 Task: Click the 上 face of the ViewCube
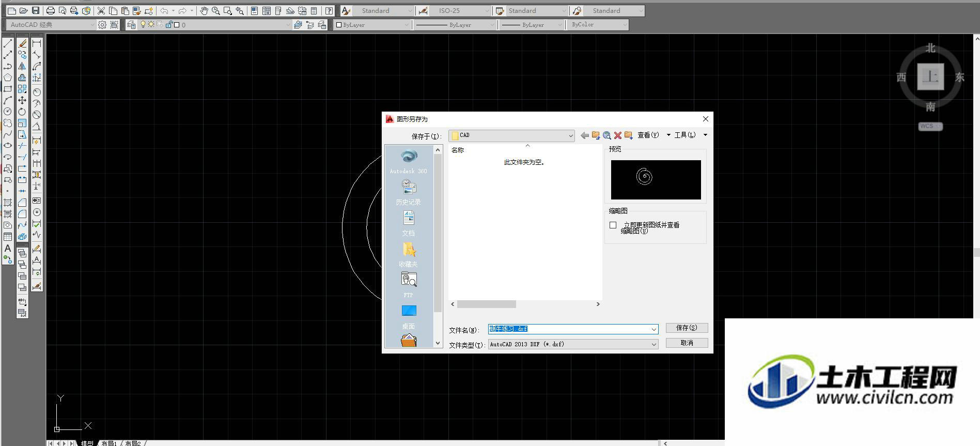[x=930, y=77]
